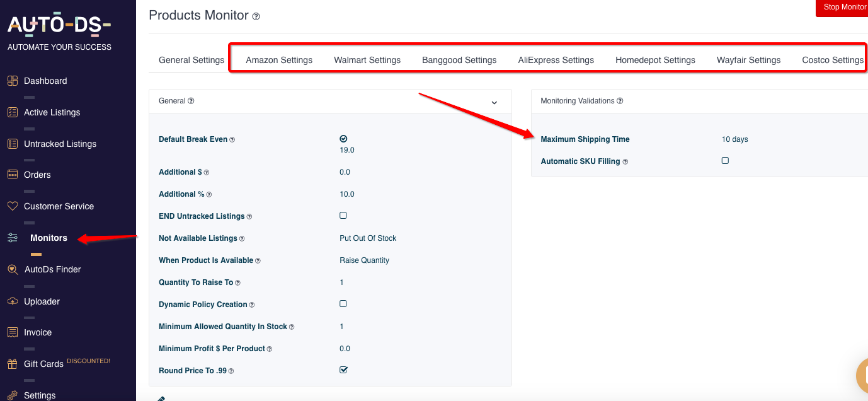Click the Maximum Shipping Time label
Image resolution: width=868 pixels, height=401 pixels.
click(585, 139)
